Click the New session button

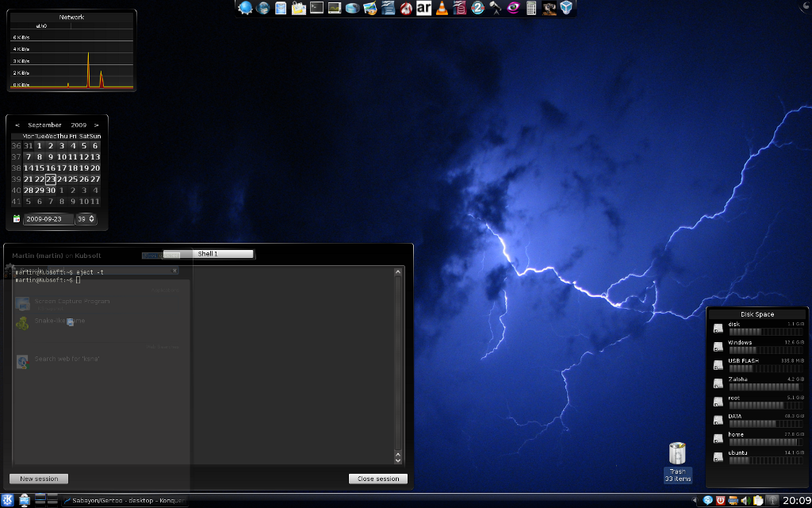coord(39,479)
